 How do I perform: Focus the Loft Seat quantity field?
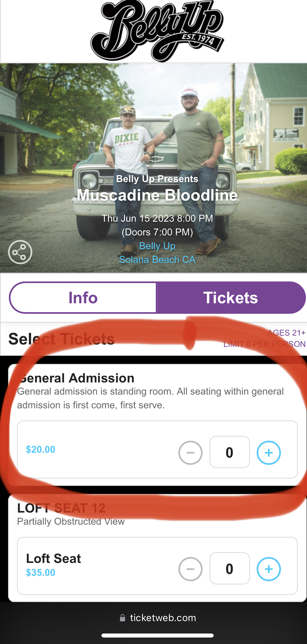pos(230,569)
